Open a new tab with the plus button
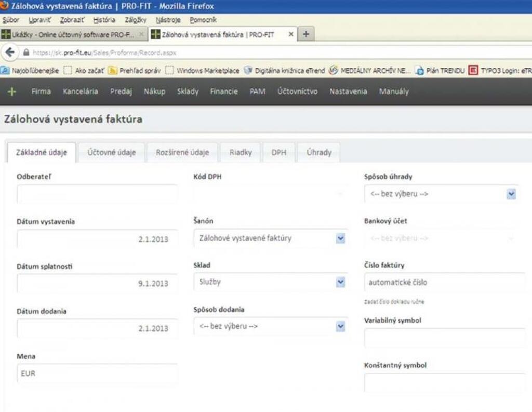 [x=305, y=34]
